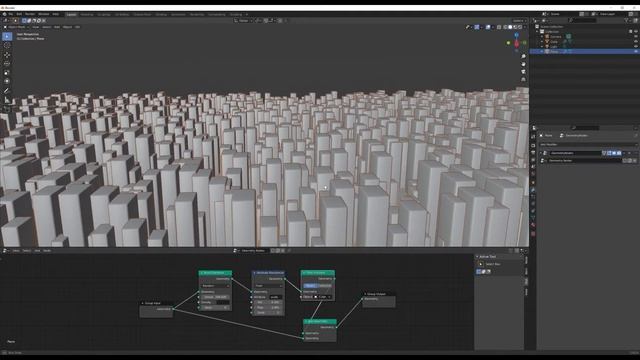
Task: Open the Object Mode dropdown
Action: [x=17, y=27]
